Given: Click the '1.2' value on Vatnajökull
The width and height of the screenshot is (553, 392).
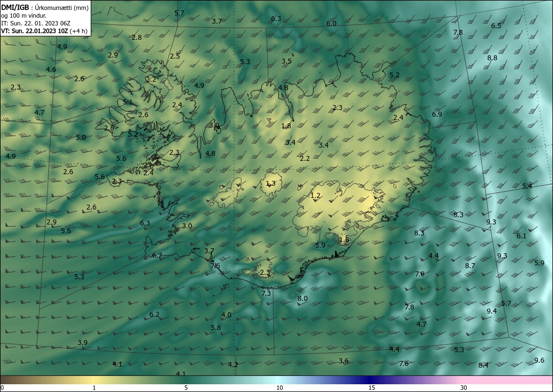Looking at the screenshot, I should (x=315, y=195).
